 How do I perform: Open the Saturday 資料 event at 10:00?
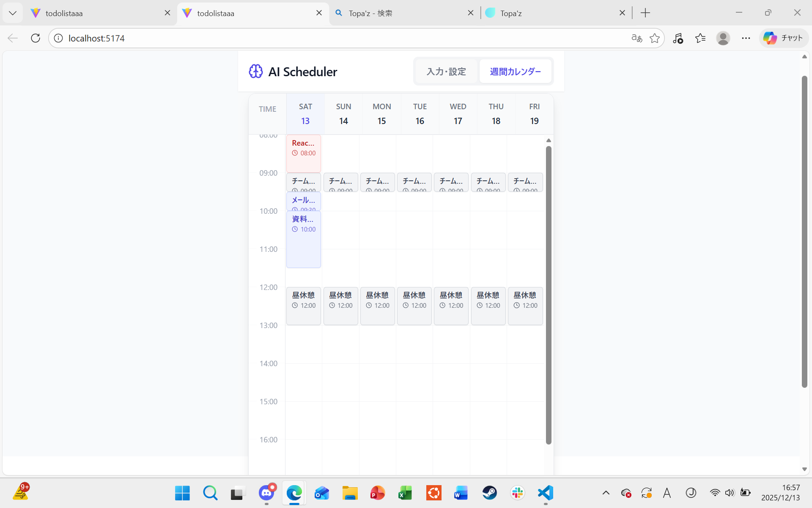[x=304, y=239]
